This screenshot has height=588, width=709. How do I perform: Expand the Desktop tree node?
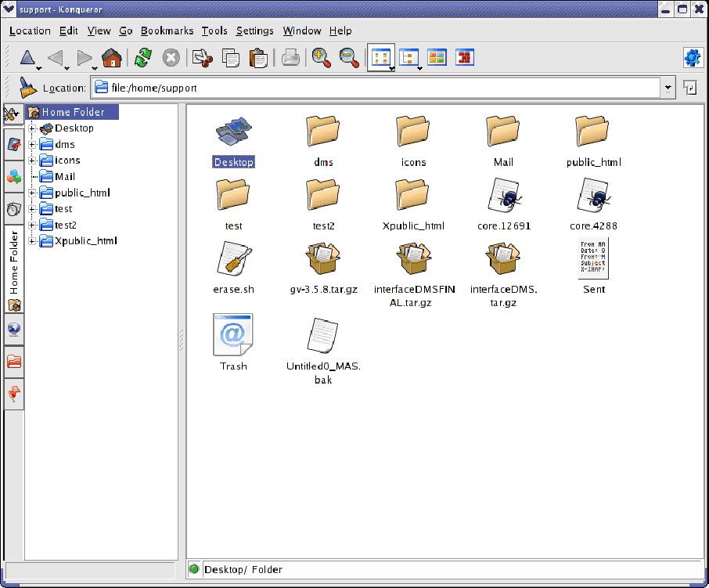tap(32, 128)
